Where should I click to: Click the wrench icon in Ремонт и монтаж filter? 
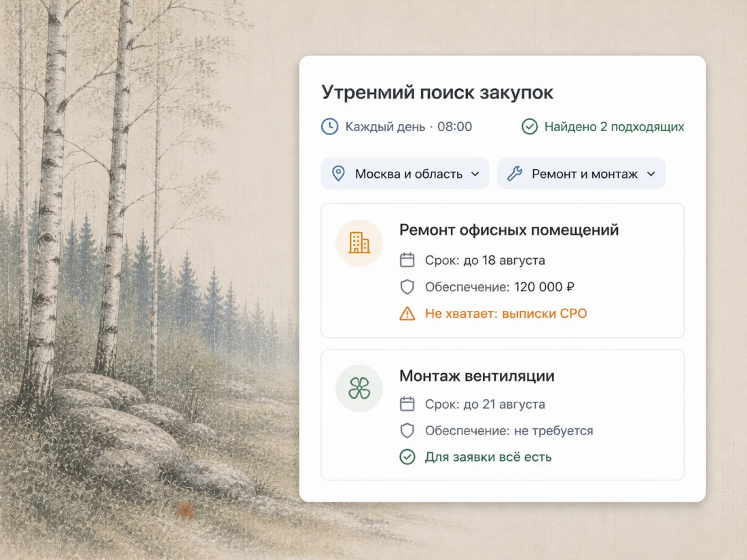pyautogui.click(x=515, y=173)
